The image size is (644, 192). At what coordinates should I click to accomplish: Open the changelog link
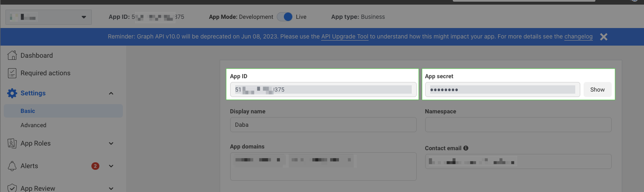tap(578, 36)
